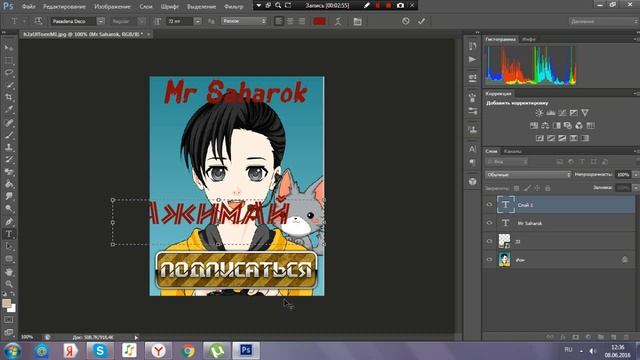Open the Файл menu
The image size is (640, 360).
[x=28, y=7]
